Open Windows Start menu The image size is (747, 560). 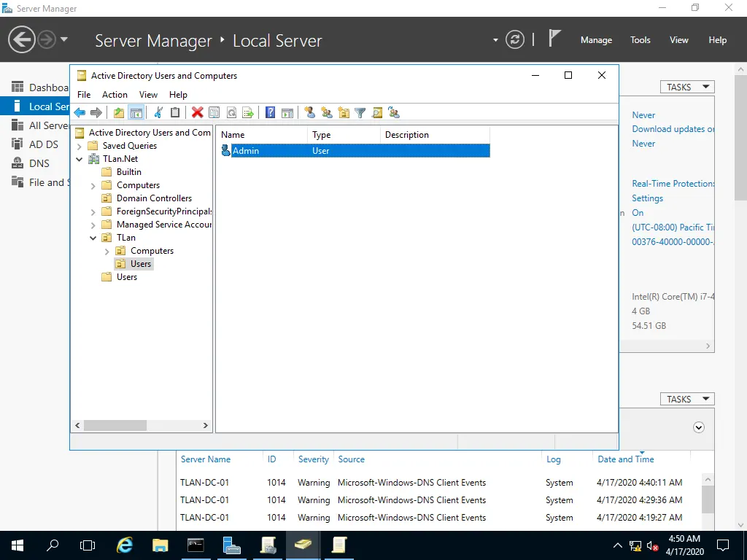coord(18,545)
